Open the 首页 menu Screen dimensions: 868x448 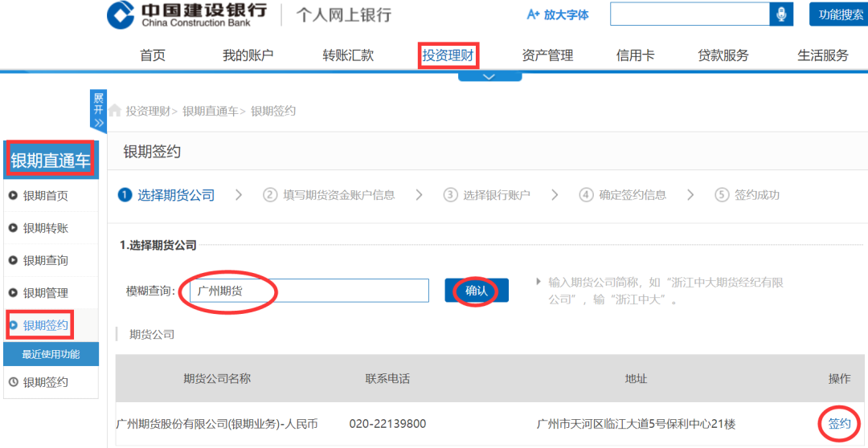(x=152, y=55)
